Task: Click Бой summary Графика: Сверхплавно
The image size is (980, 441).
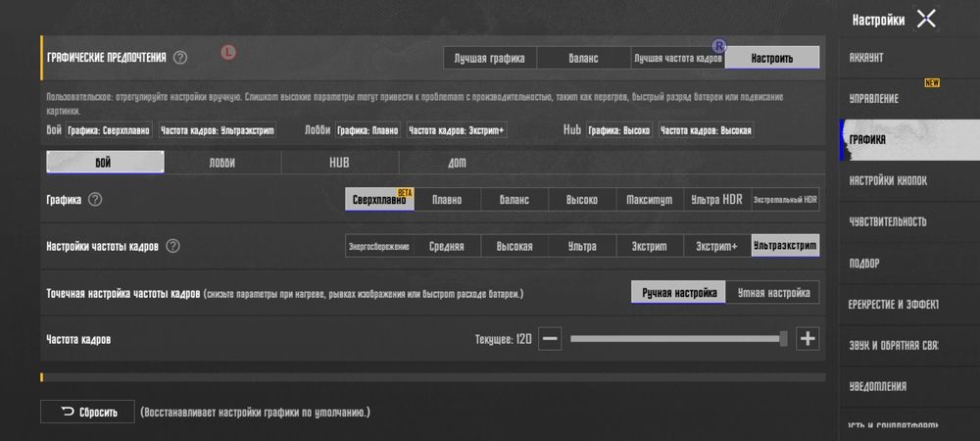Action: [109, 130]
